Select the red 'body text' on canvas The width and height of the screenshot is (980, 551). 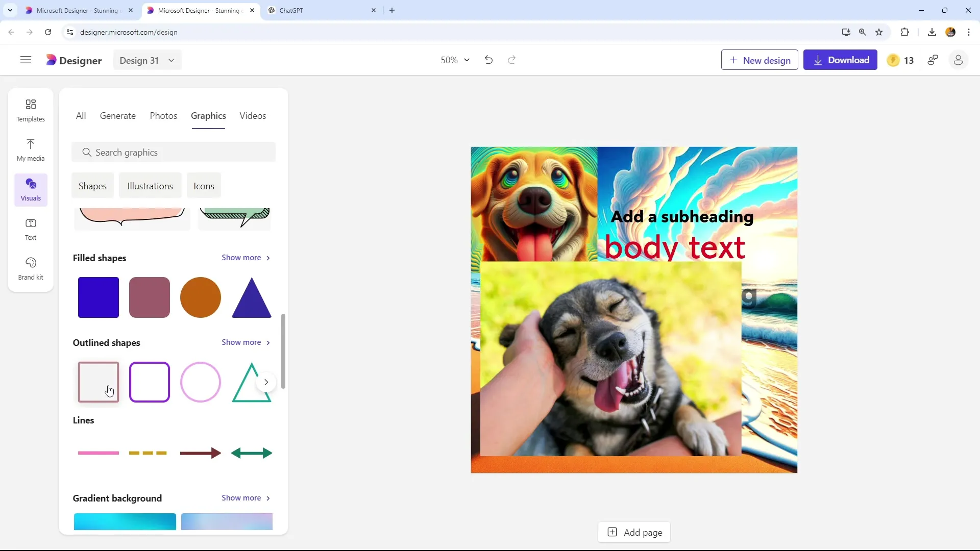point(675,247)
